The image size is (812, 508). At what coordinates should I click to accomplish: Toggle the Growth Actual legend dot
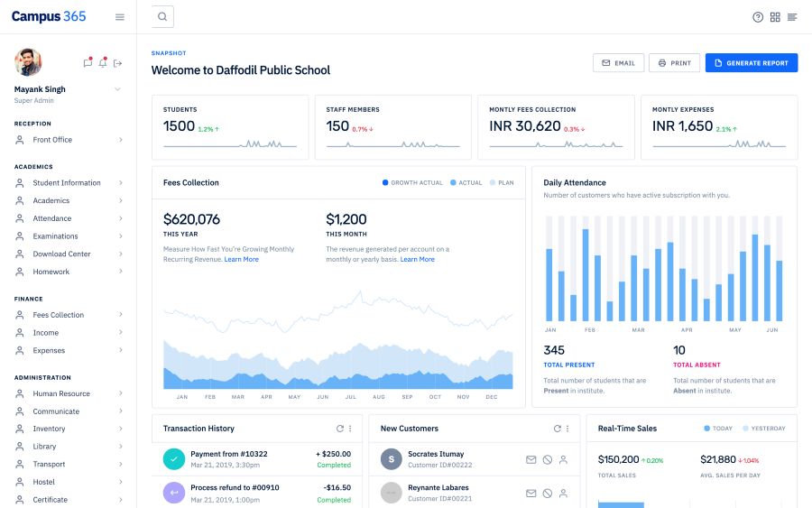pos(384,183)
